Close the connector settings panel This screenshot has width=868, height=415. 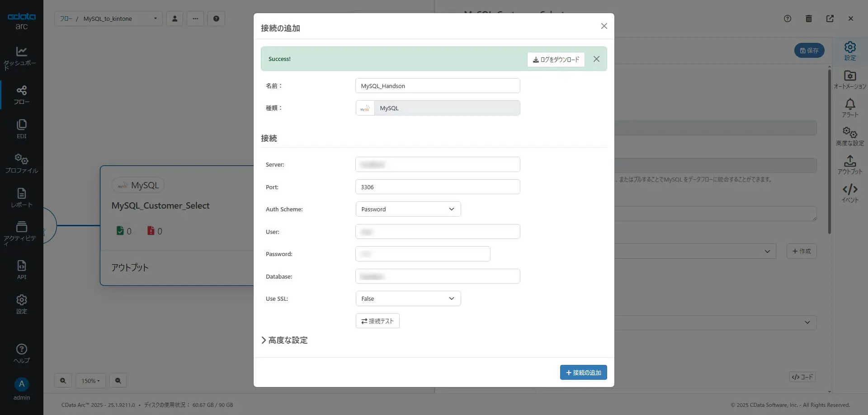(x=851, y=19)
